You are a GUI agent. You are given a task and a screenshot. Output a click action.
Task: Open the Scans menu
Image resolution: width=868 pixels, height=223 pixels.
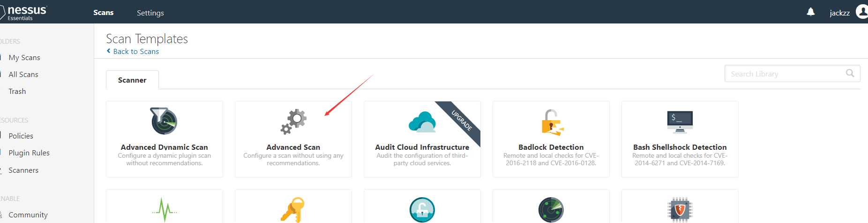tap(104, 13)
